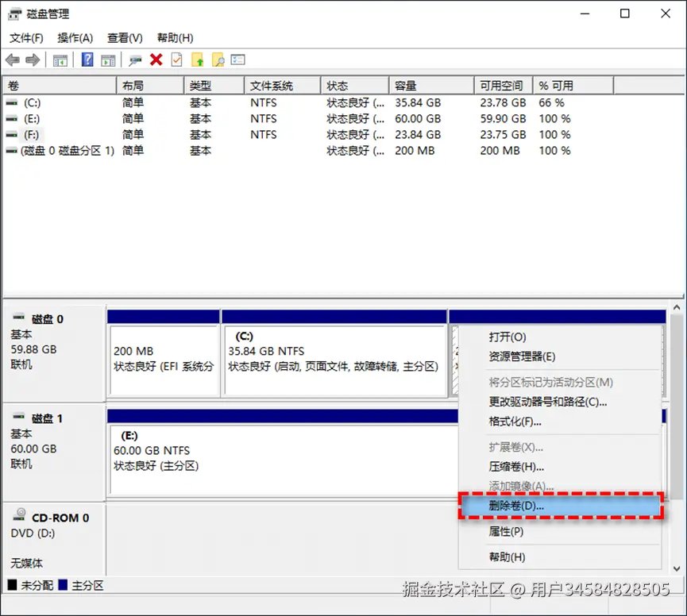The height and width of the screenshot is (616, 687).
Task: Toggle the show/hide action pane icon
Action: [108, 60]
